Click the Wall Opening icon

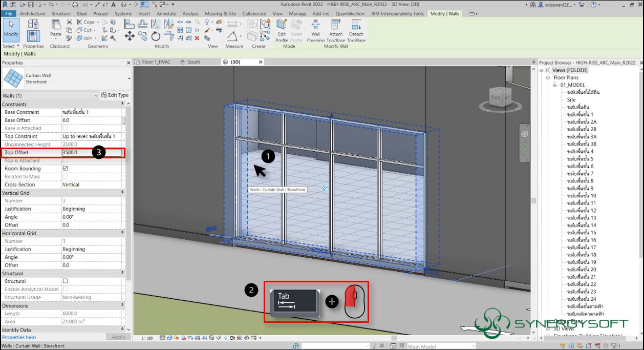[316, 30]
